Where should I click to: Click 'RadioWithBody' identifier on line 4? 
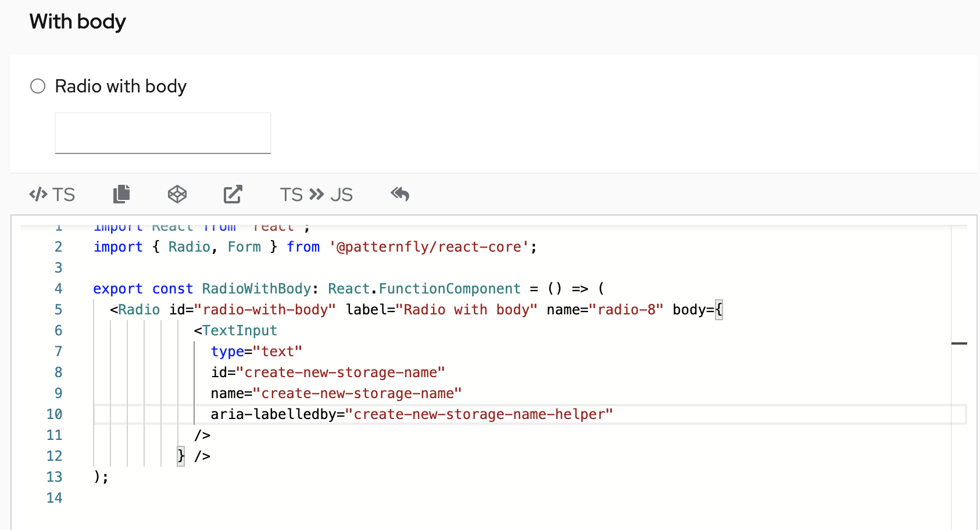click(257, 289)
